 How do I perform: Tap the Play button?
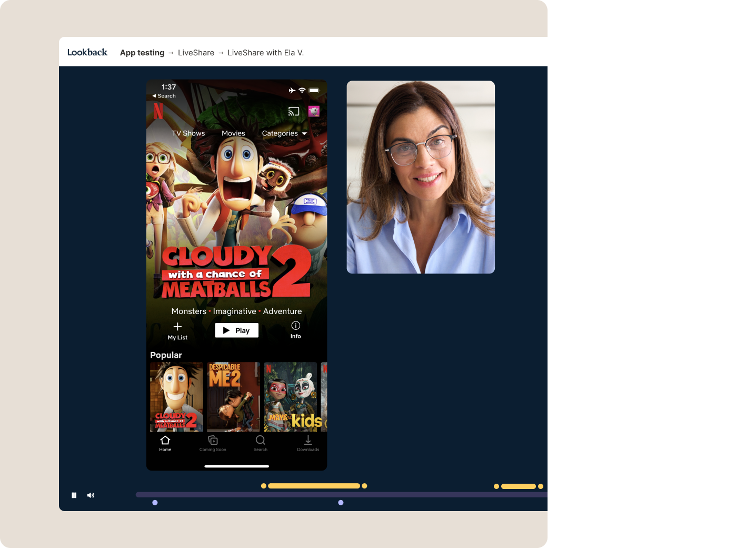237,330
